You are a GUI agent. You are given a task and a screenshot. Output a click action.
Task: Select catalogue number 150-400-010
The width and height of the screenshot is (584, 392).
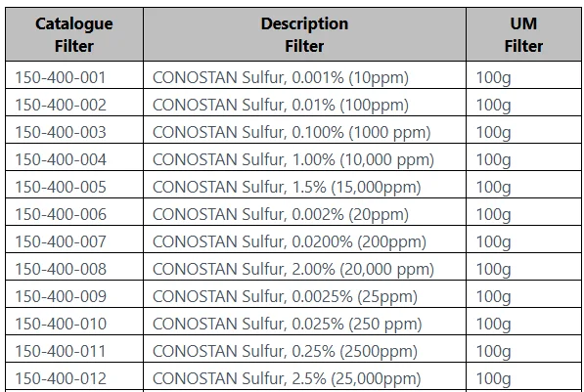point(61,324)
